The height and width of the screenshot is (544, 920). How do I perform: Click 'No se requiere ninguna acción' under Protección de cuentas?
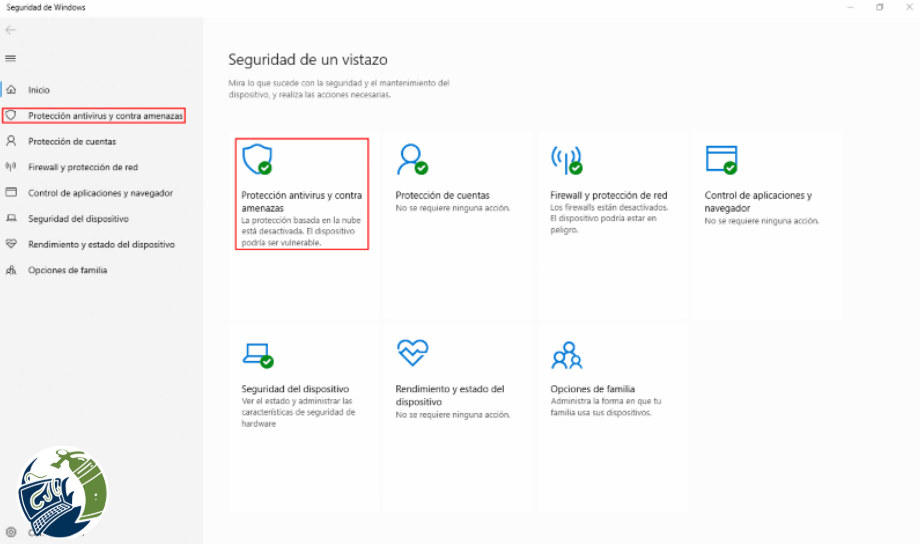pyautogui.click(x=453, y=208)
